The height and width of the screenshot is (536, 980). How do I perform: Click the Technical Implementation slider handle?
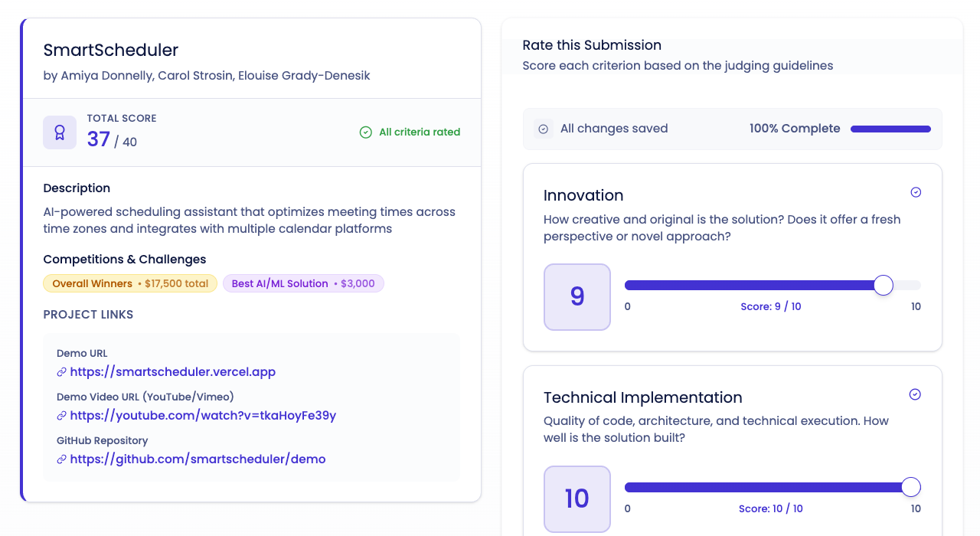[x=911, y=488]
